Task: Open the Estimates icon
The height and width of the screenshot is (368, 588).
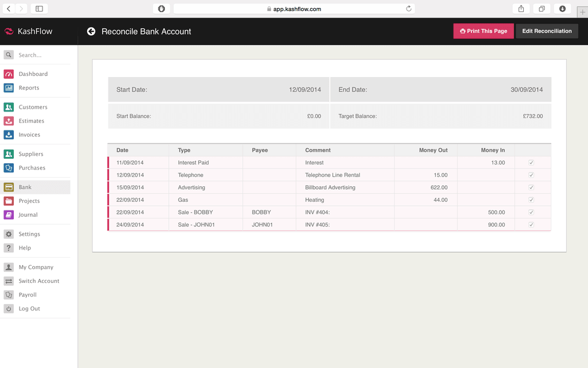Action: (x=9, y=121)
